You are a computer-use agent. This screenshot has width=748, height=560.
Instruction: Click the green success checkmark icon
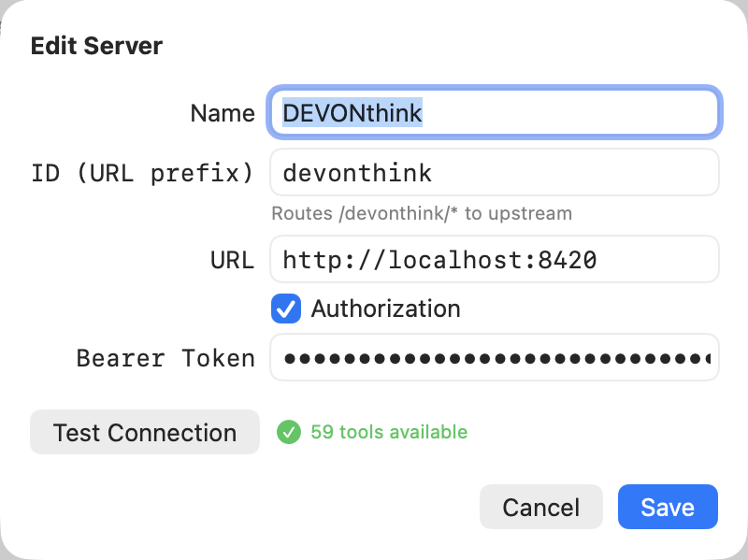click(x=289, y=432)
